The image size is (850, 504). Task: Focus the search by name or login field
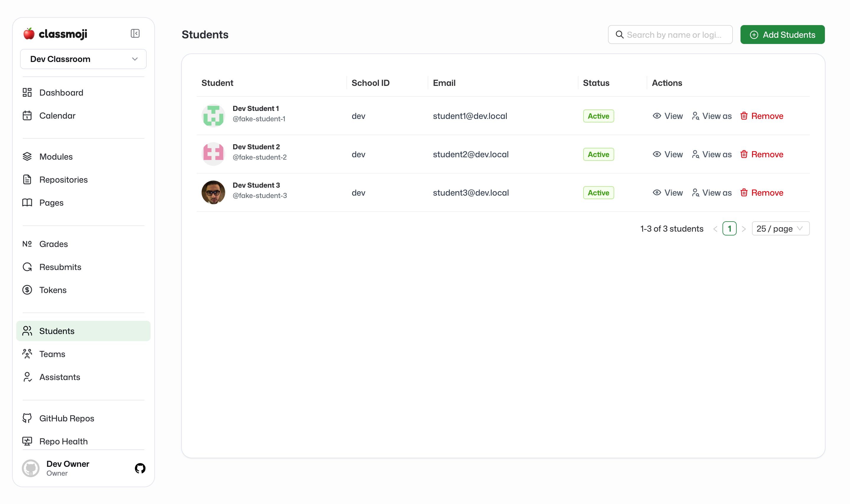670,35
